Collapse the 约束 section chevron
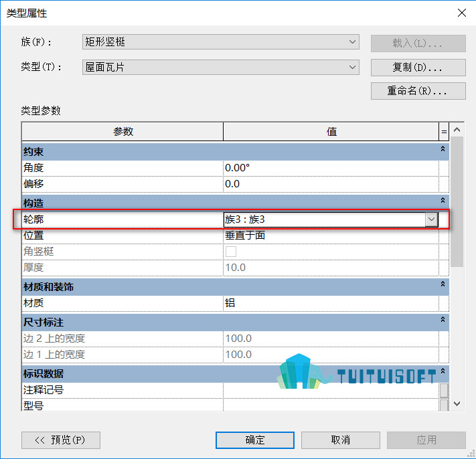Screen dimensions: 476x459 coord(443,149)
